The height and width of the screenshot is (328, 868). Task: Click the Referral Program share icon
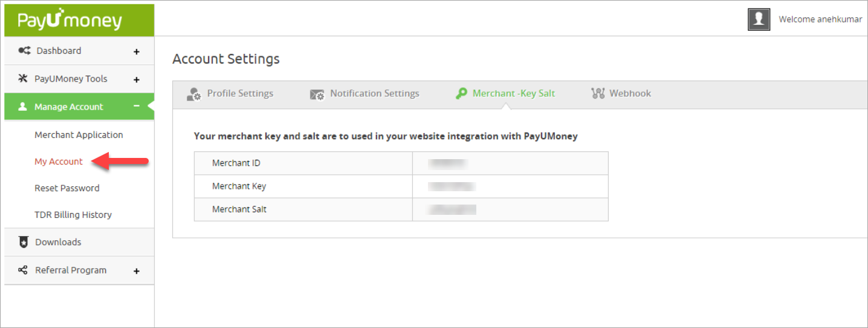click(x=23, y=270)
